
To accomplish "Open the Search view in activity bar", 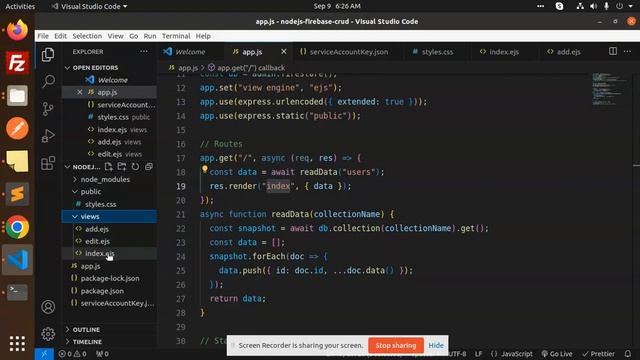I will pyautogui.click(x=48, y=81).
